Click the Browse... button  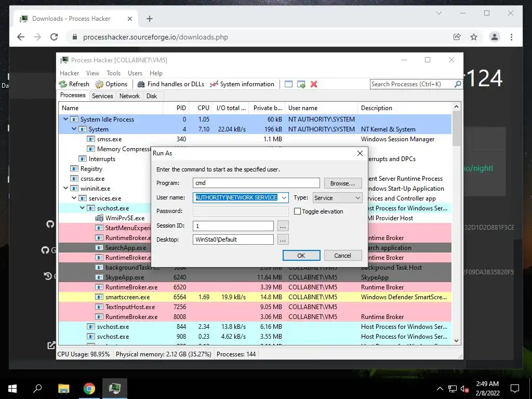point(343,183)
